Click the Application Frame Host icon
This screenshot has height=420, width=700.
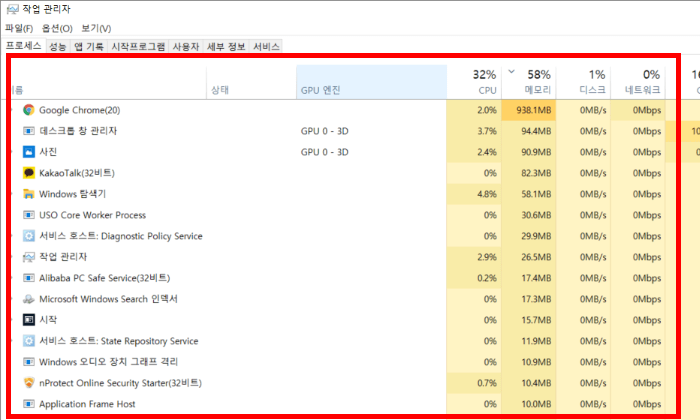pos(29,403)
